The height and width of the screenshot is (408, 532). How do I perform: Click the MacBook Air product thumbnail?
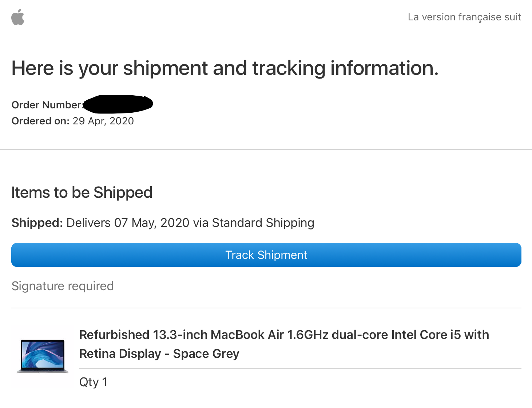tap(43, 356)
